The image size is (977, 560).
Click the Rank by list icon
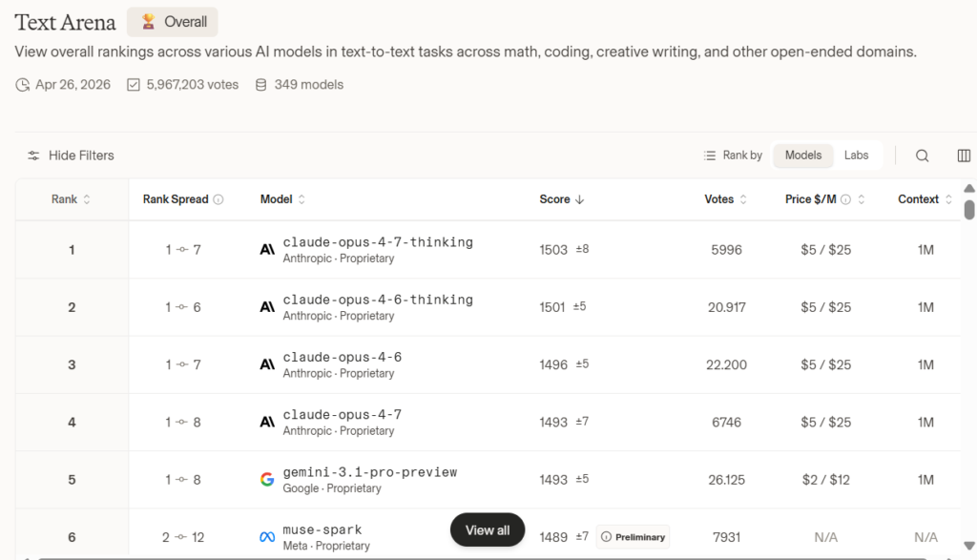pos(710,156)
